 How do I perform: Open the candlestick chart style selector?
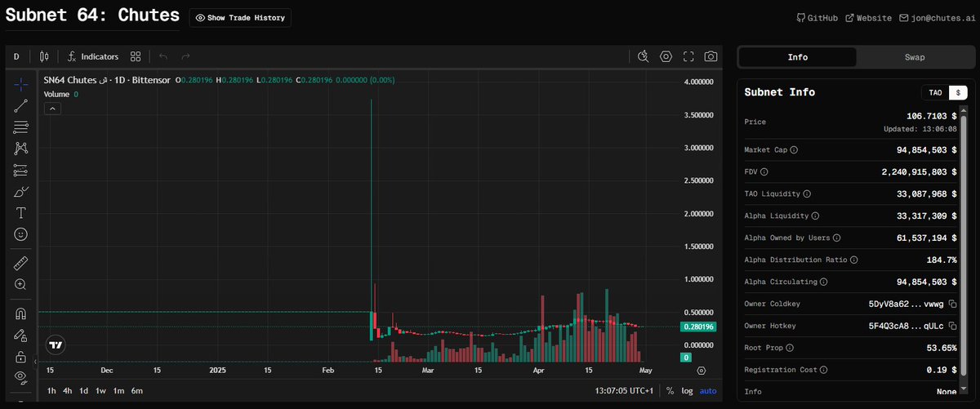point(44,56)
